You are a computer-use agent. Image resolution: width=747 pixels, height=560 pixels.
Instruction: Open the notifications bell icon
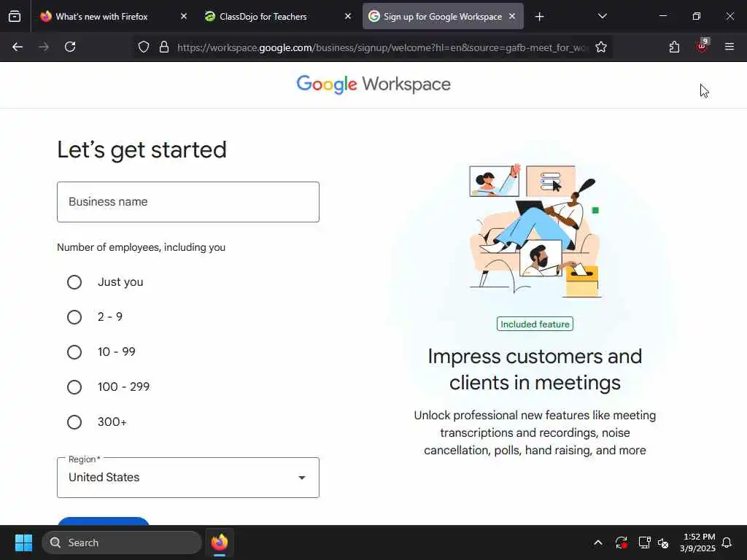727,542
